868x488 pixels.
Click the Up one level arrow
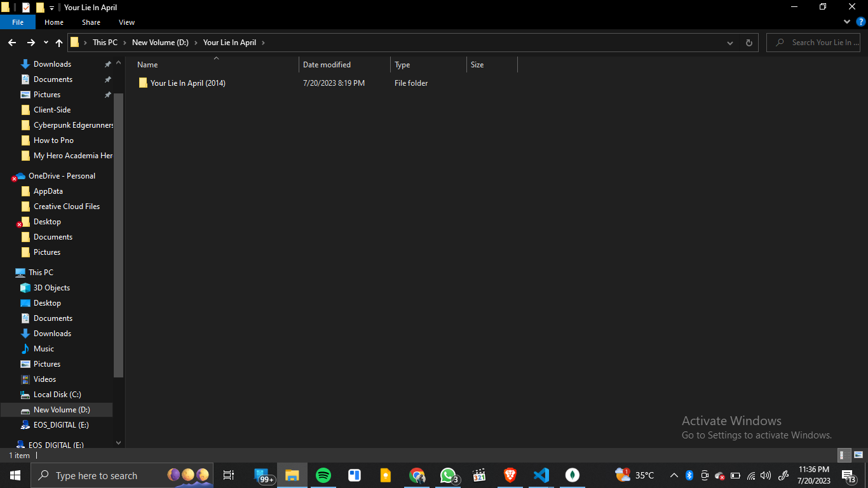pyautogui.click(x=59, y=43)
